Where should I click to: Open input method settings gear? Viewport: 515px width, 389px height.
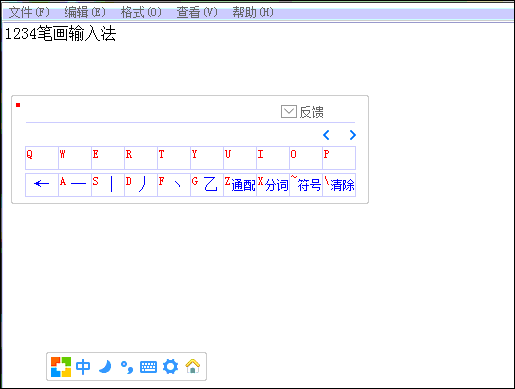pyautogui.click(x=170, y=367)
